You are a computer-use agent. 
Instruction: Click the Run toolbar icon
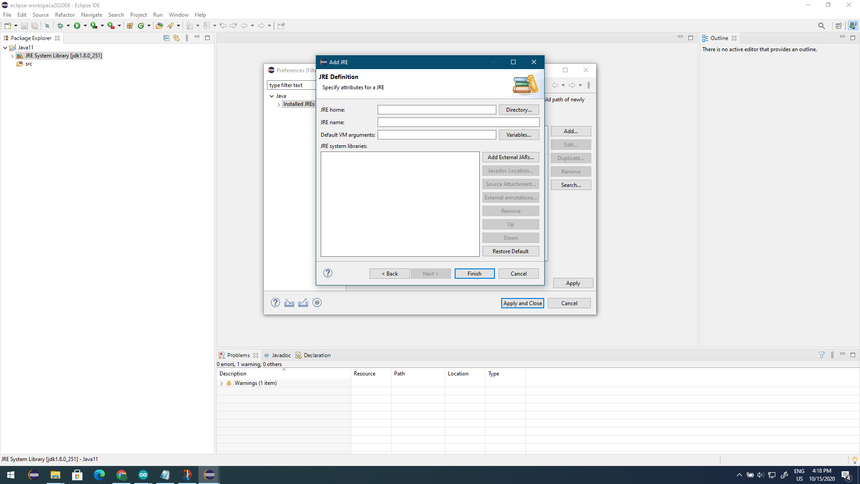click(77, 26)
